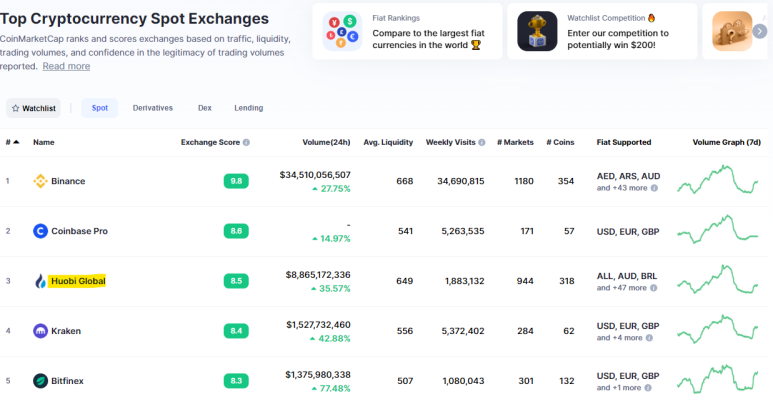The height and width of the screenshot is (404, 773).
Task: Click Kraken volume $1,527,732,460
Action: click(318, 325)
